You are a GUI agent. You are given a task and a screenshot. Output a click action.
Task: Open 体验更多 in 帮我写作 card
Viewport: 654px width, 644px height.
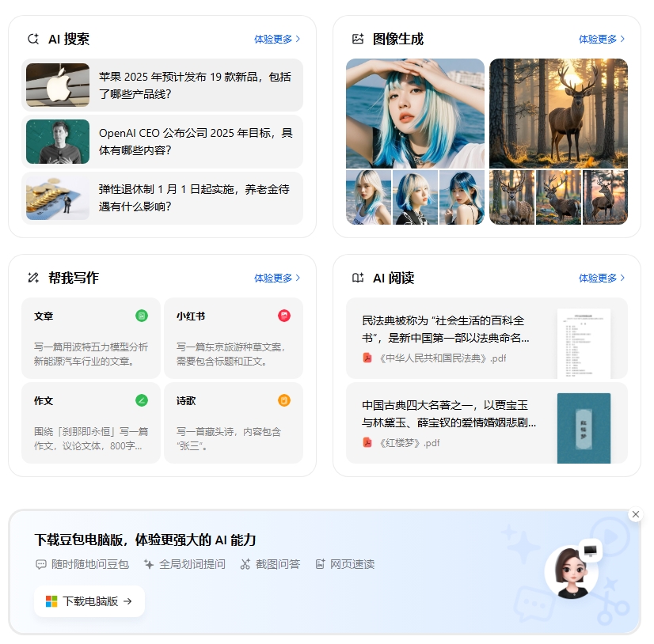[x=277, y=278]
